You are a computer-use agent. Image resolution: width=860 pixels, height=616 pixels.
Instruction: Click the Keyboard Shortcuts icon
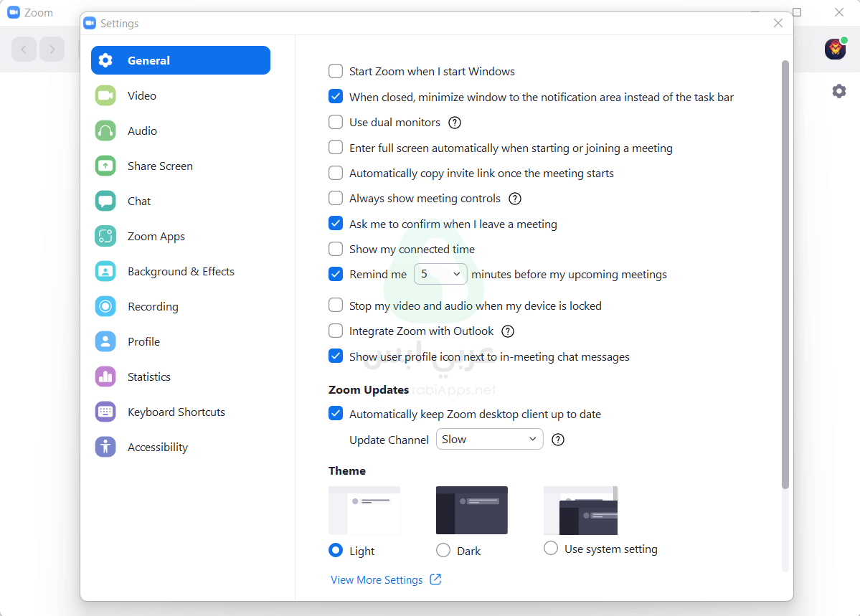[105, 412]
